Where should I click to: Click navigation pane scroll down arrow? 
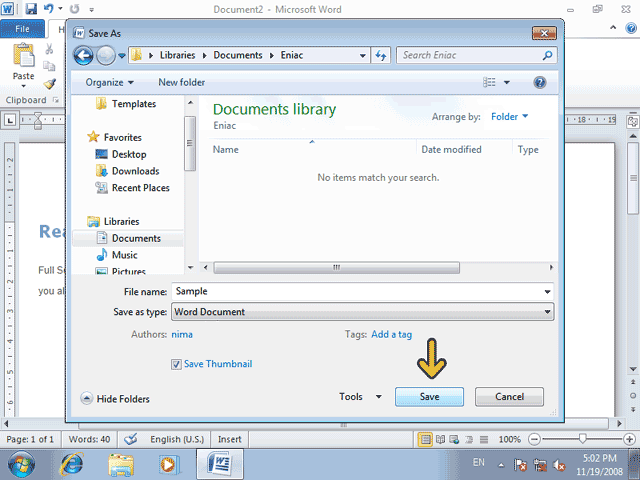click(x=191, y=268)
